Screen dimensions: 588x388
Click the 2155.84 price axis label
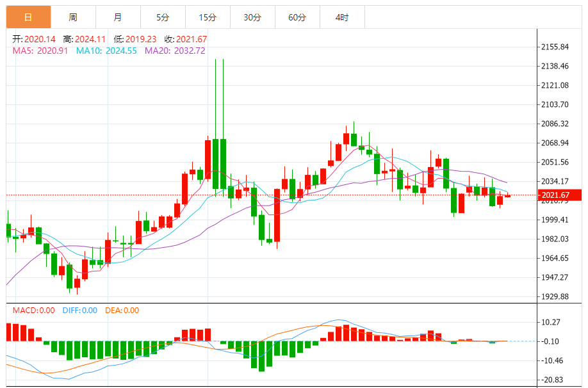click(555, 47)
